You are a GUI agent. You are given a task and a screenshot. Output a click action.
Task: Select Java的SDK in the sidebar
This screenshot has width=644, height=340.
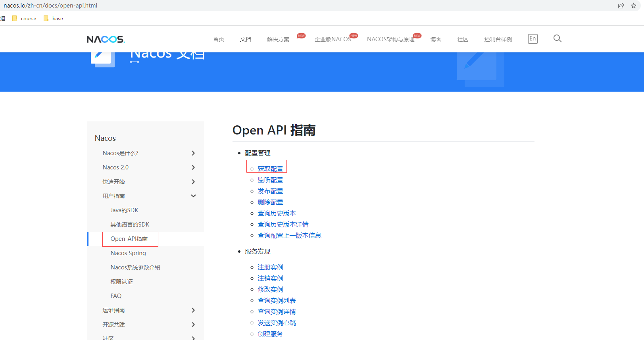click(x=125, y=210)
